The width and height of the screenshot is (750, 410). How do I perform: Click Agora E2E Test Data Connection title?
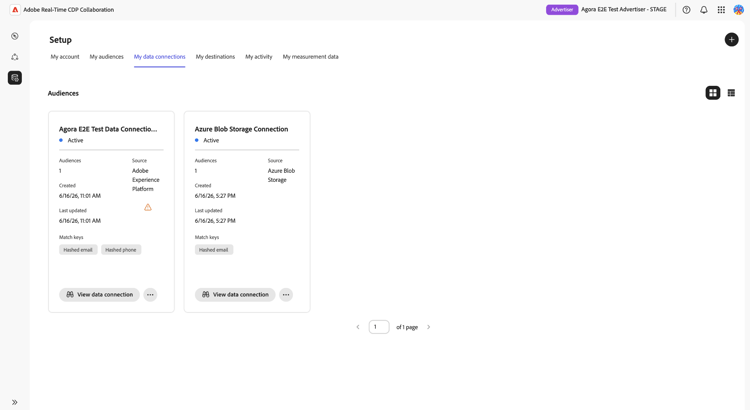[x=108, y=129]
